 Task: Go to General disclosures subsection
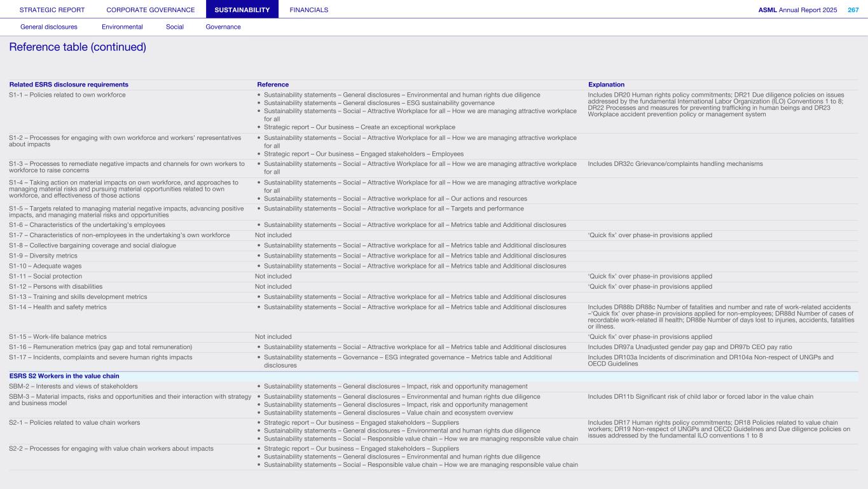pos(49,27)
